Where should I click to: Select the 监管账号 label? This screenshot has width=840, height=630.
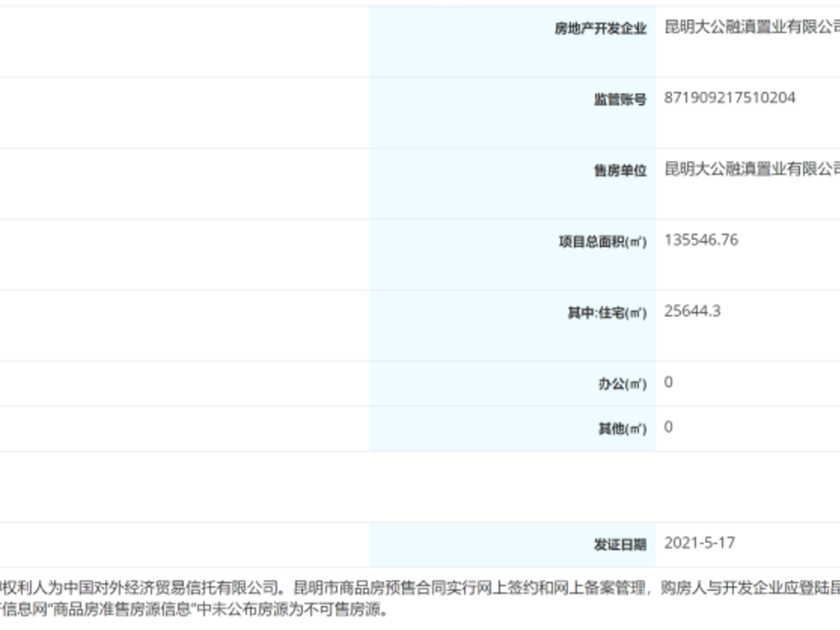pos(620,100)
